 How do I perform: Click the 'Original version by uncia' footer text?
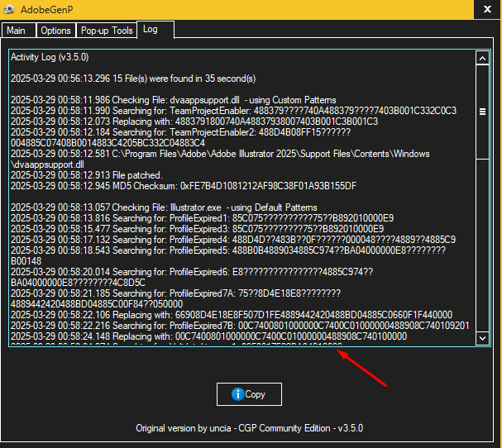point(249,428)
